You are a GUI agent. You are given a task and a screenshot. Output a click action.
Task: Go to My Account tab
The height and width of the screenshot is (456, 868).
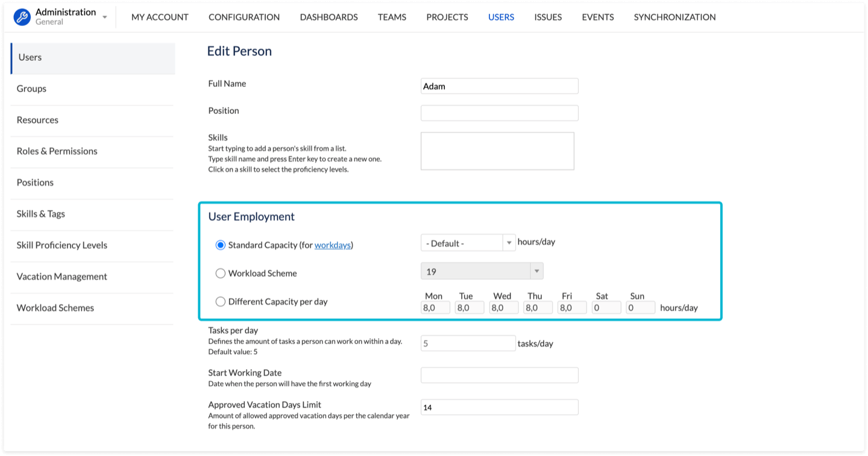click(x=160, y=17)
